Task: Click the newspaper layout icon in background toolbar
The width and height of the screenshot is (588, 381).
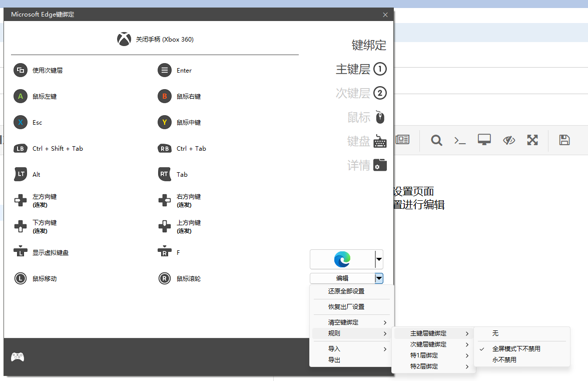Action: click(x=402, y=140)
